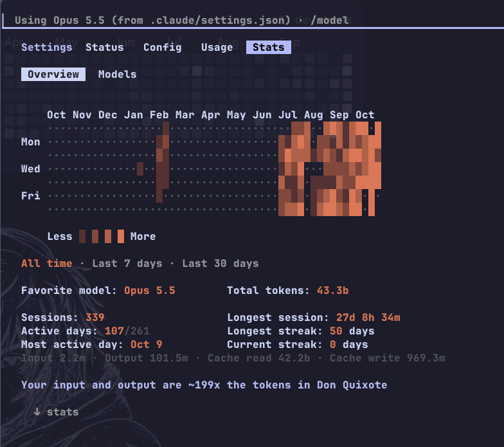The width and height of the screenshot is (504, 447).
Task: Click the More legend label
Action: point(143,237)
